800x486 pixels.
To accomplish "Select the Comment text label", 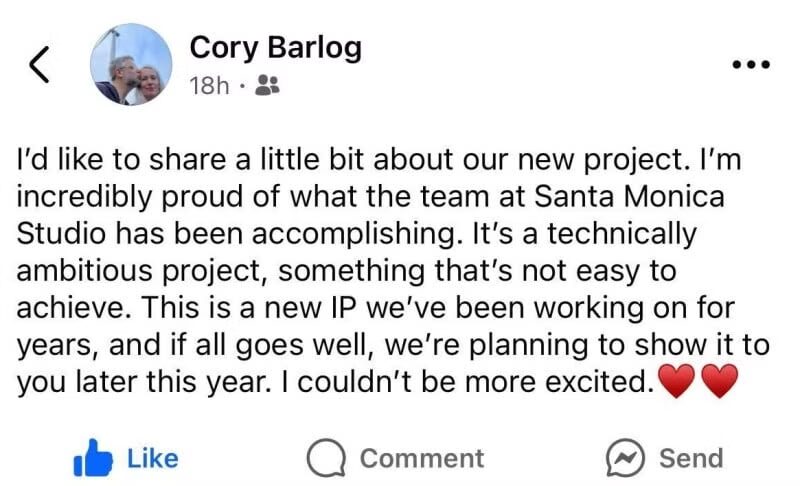I will pos(422,458).
